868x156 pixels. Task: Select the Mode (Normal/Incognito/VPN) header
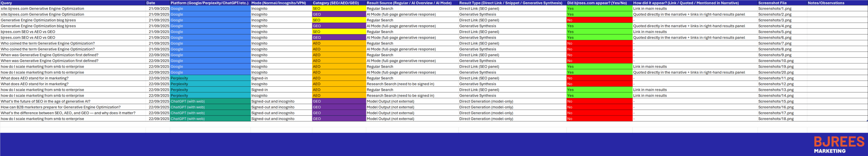tap(281, 3)
